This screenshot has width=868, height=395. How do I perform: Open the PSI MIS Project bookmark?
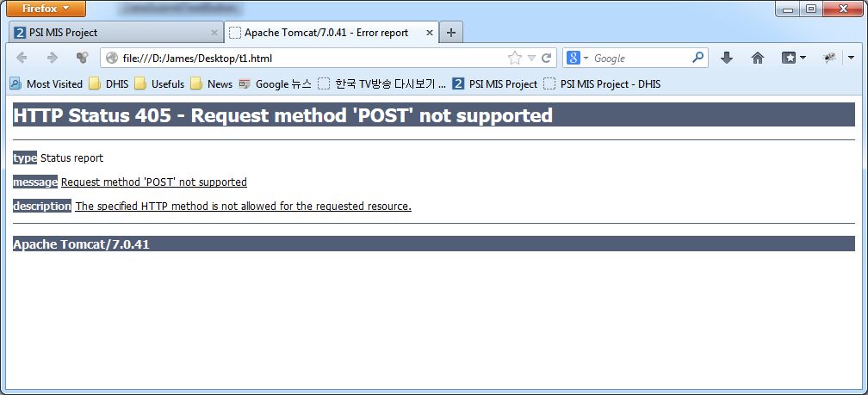(495, 84)
